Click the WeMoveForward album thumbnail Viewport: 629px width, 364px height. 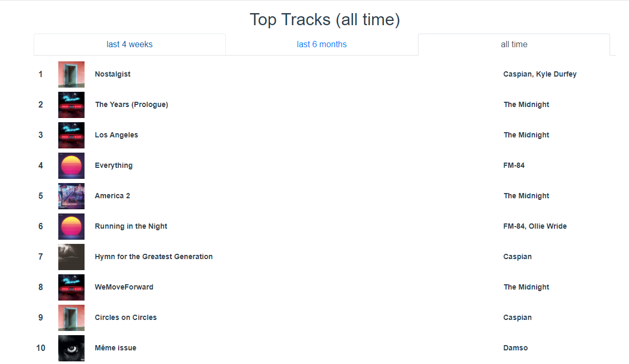71,287
